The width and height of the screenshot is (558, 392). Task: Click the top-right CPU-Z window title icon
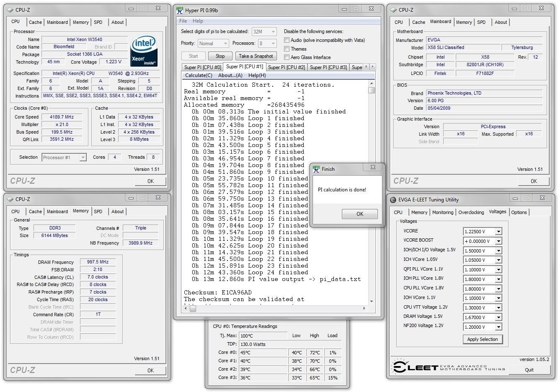click(393, 9)
